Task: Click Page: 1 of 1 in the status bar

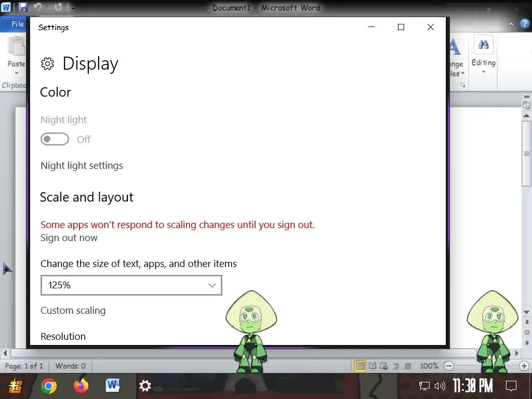Action: (x=24, y=366)
